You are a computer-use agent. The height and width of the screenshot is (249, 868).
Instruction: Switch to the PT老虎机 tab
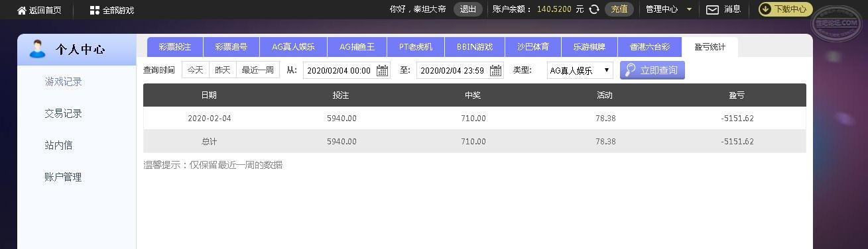coord(416,47)
